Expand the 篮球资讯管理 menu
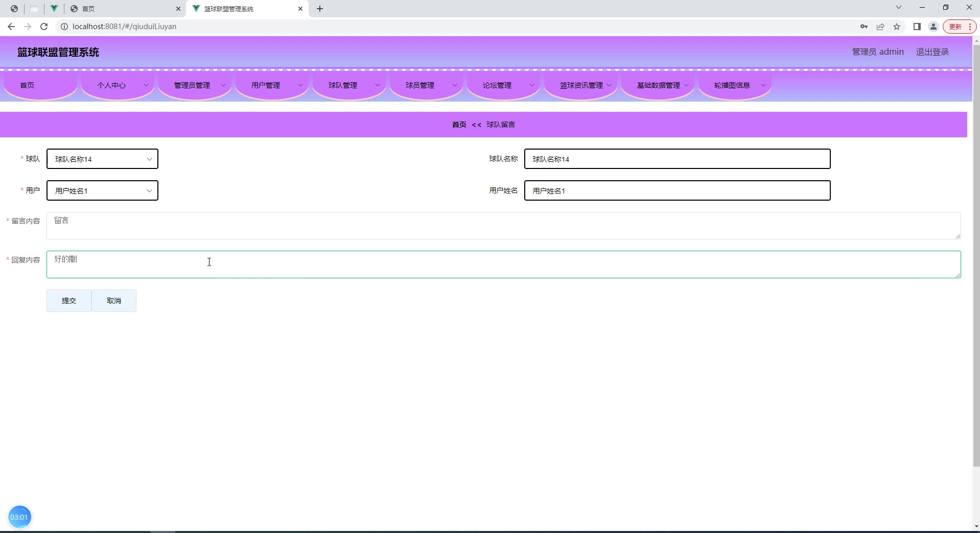This screenshot has height=533, width=980. coord(580,85)
